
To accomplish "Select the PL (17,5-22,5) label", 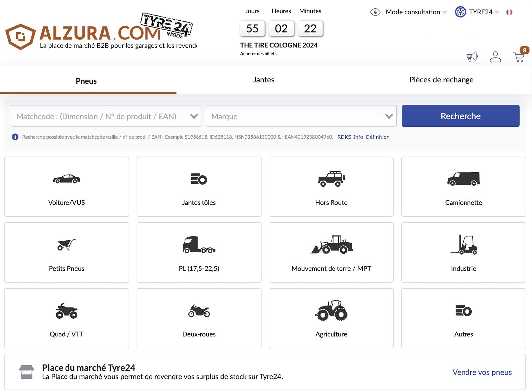I will (x=199, y=268).
